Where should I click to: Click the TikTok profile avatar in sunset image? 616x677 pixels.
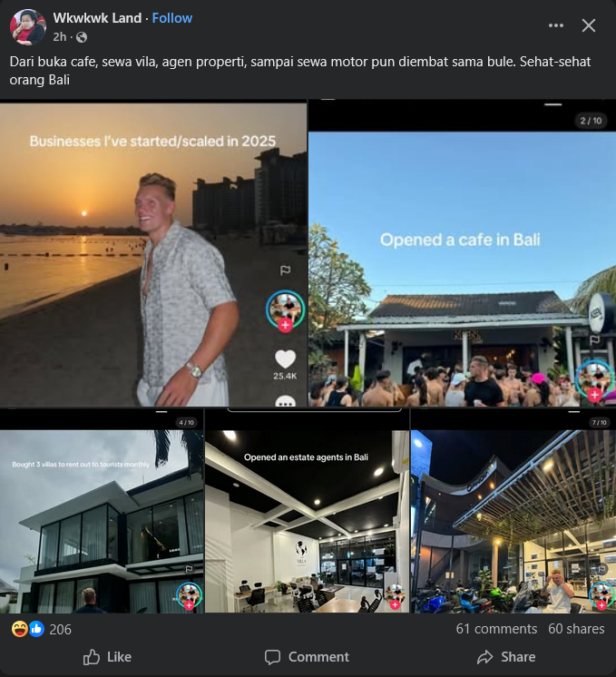click(286, 309)
